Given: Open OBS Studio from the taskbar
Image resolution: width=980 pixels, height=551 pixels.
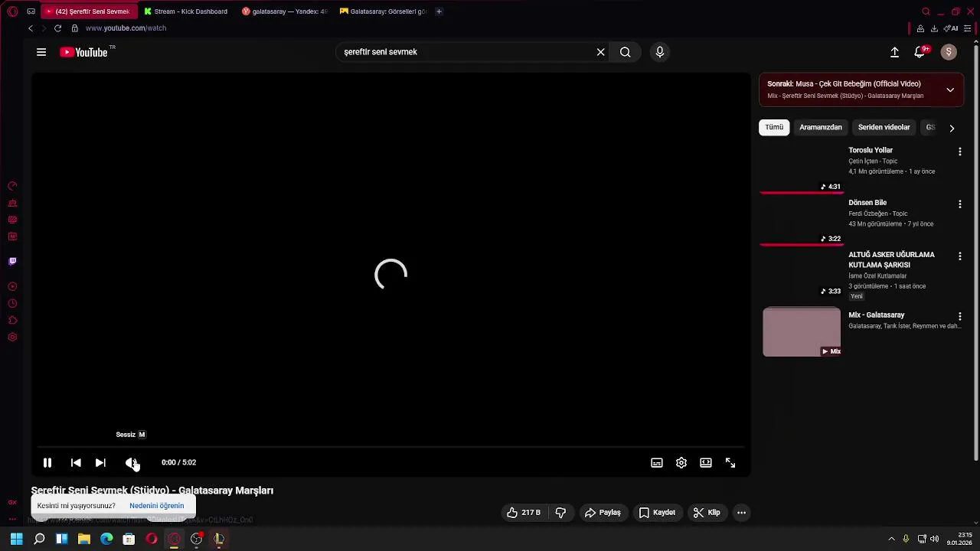Looking at the screenshot, I should (197, 539).
